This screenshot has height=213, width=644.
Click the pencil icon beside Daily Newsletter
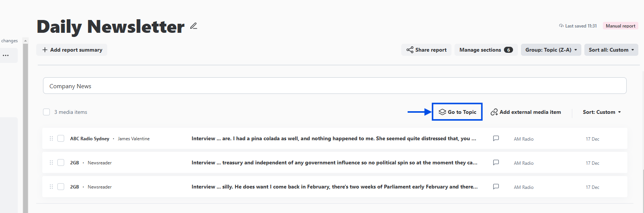pos(194,26)
